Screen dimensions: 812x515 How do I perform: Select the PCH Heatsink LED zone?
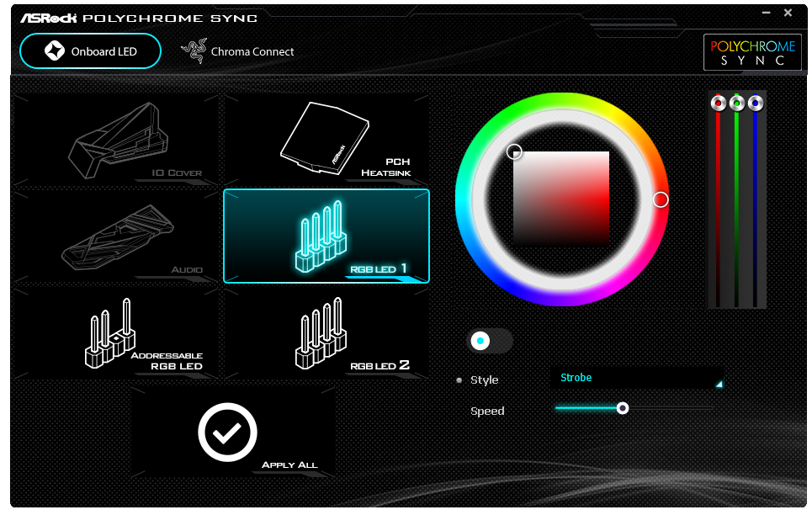(x=326, y=140)
